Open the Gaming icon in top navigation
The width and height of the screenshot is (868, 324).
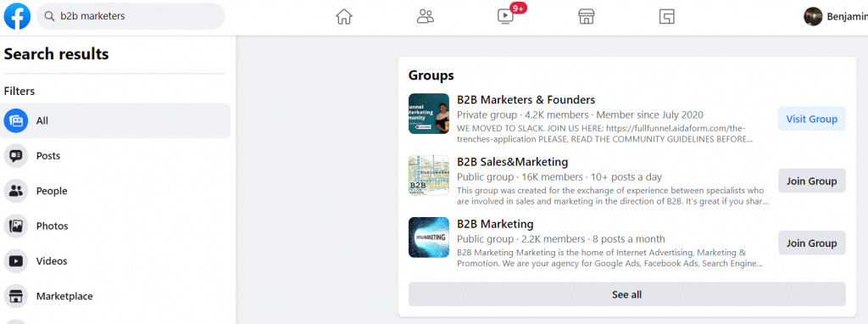pos(667,17)
